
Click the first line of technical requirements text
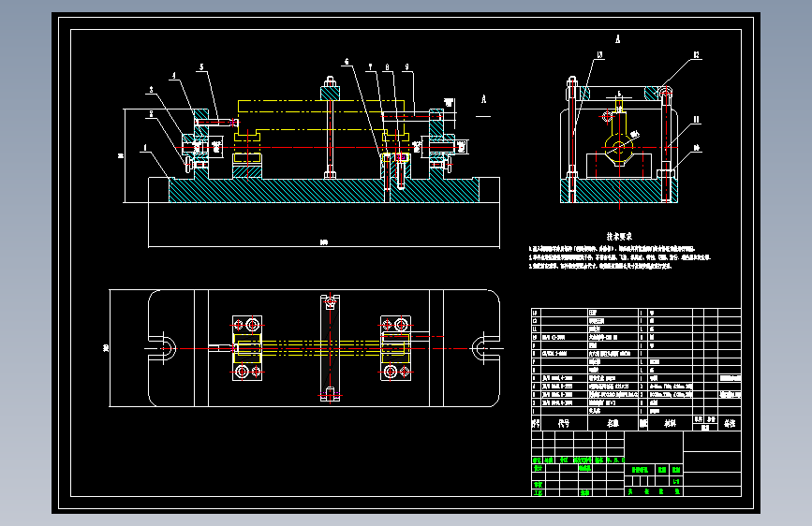point(612,249)
